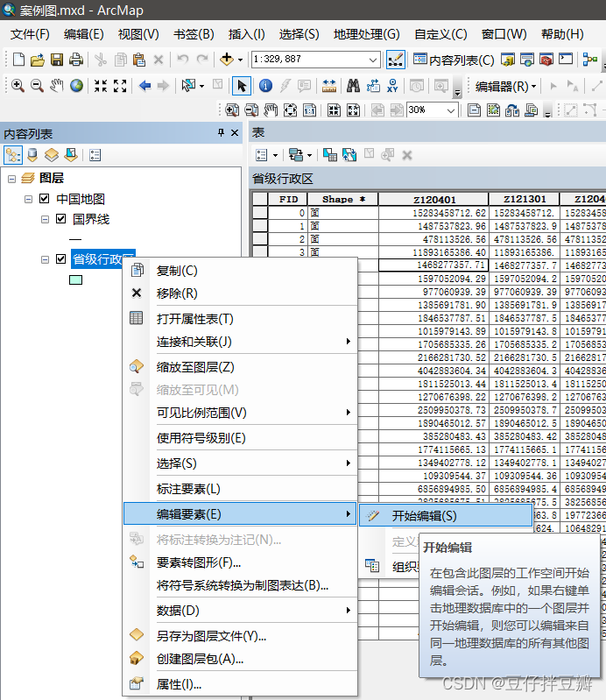Select the Zoom In magnifier tool
606x700 pixels.
[18, 85]
